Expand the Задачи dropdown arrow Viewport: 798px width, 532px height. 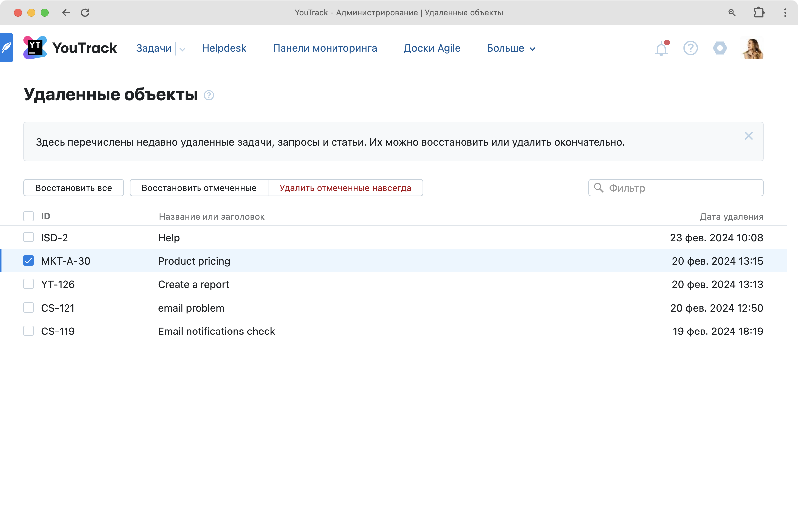(182, 49)
